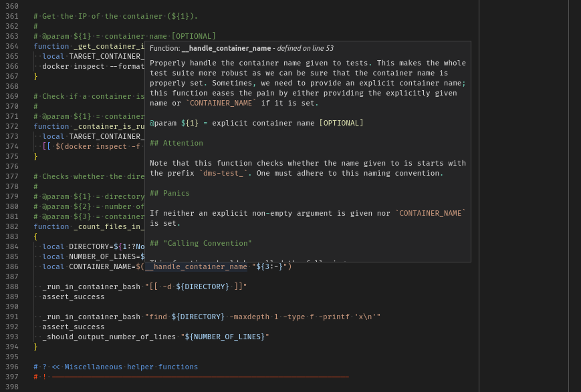581x392 pixels.
Task: Click line number 386 in the gutter
Action: [x=12, y=266]
